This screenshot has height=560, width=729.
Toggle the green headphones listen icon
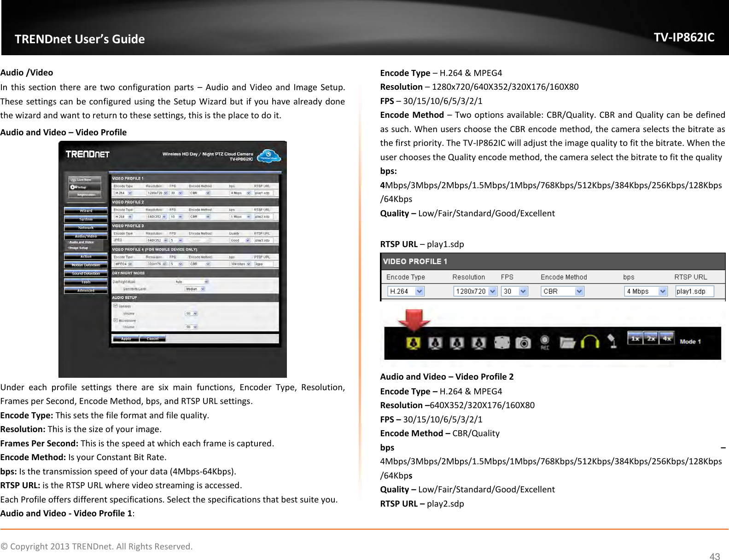tap(590, 342)
